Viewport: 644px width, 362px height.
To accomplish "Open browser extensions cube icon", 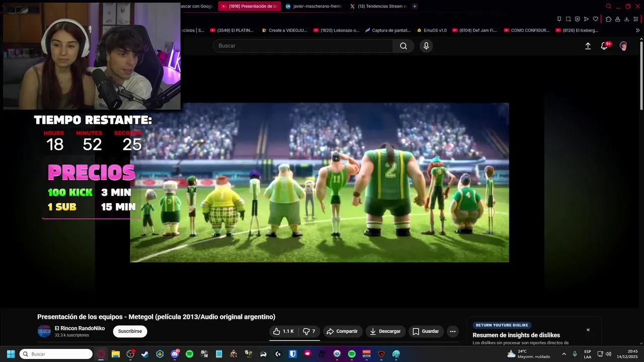I will coord(608,19).
